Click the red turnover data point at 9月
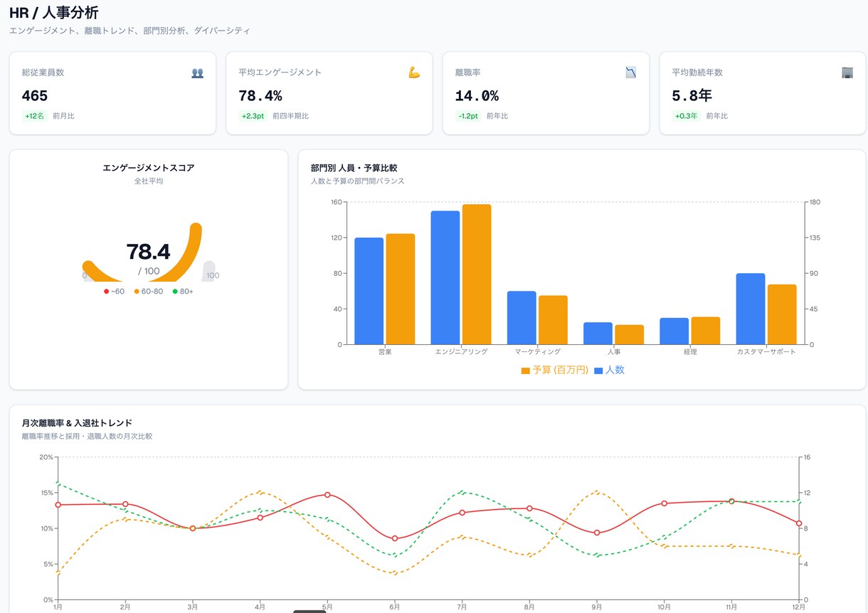Screen dimensions: 868x613 click(597, 533)
